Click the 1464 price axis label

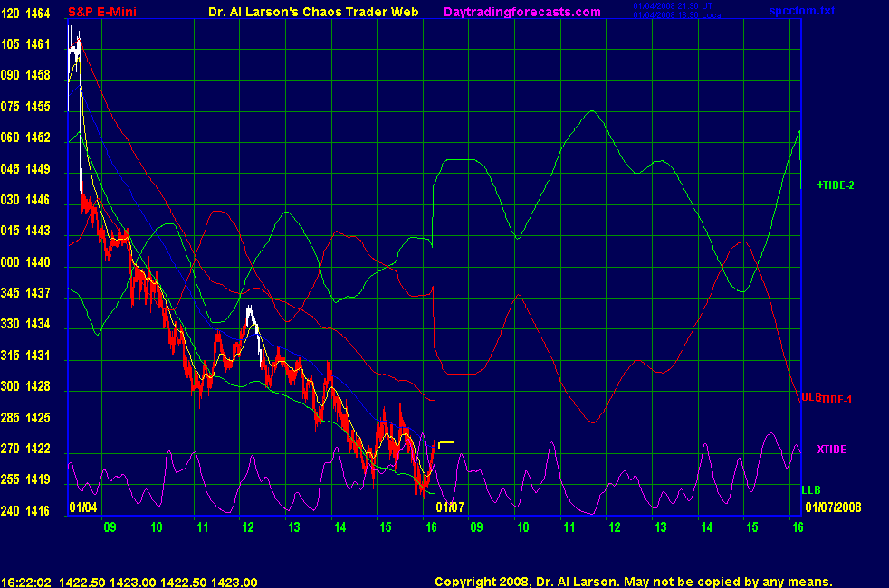[38, 12]
